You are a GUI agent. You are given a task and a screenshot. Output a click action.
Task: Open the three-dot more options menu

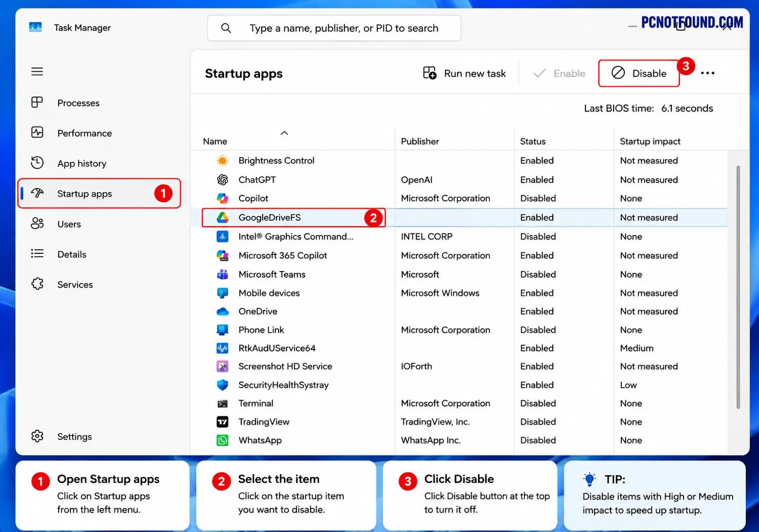click(707, 73)
